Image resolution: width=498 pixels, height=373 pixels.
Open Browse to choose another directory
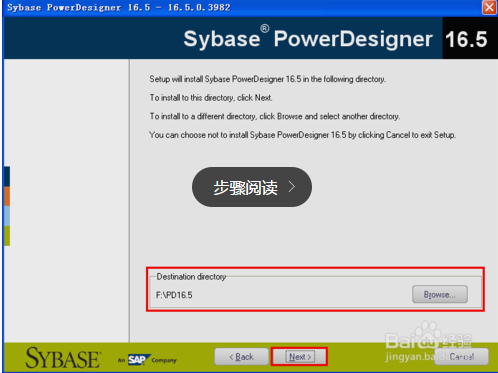[440, 294]
